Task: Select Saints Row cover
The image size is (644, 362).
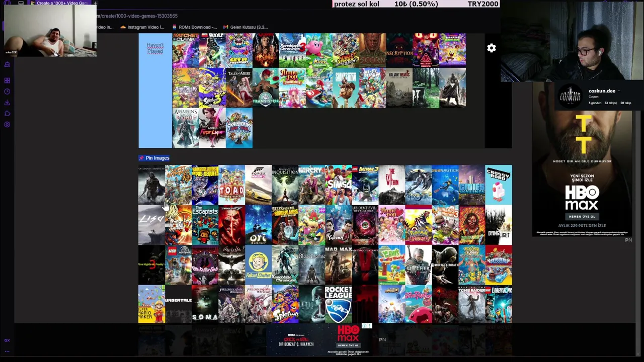Action: (x=346, y=88)
